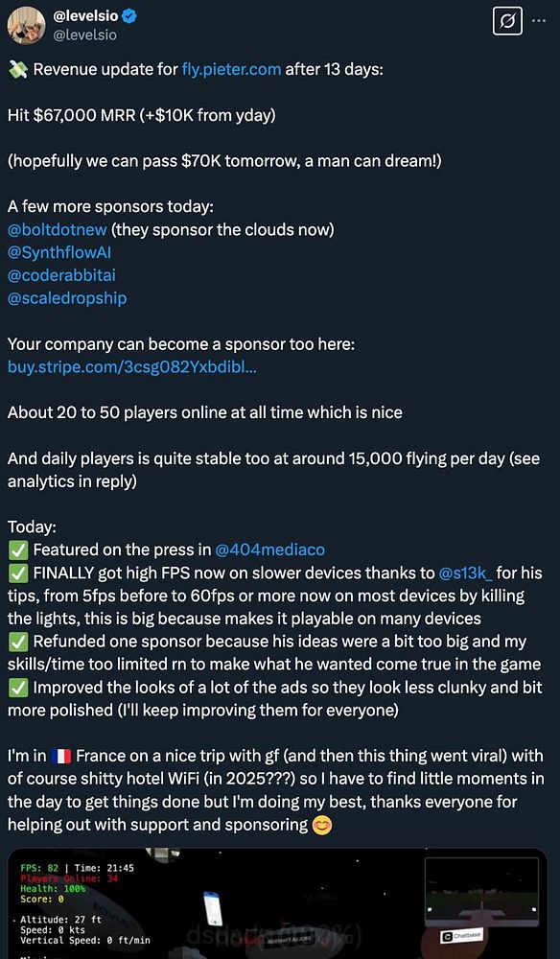Click the @scaledropship mention
560x959 pixels.
(x=66, y=298)
